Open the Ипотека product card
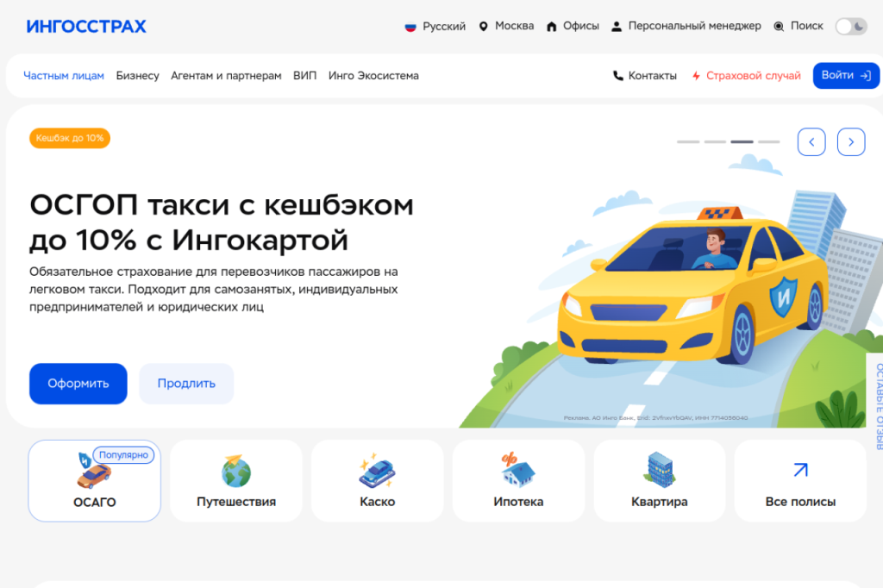Screen dimensions: 883x588 point(518,480)
